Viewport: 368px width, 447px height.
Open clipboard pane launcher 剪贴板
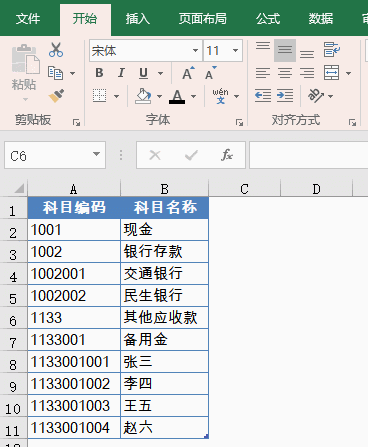pos(76,123)
